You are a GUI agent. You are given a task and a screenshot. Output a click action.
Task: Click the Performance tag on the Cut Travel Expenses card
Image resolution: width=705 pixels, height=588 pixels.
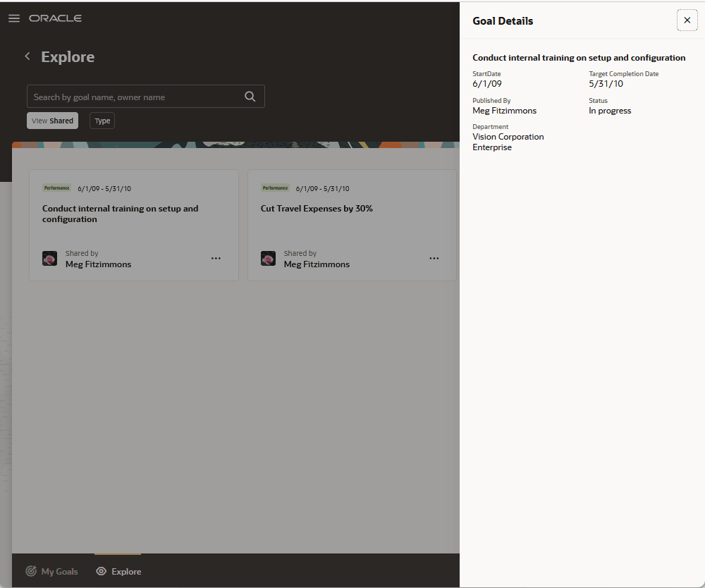(275, 188)
